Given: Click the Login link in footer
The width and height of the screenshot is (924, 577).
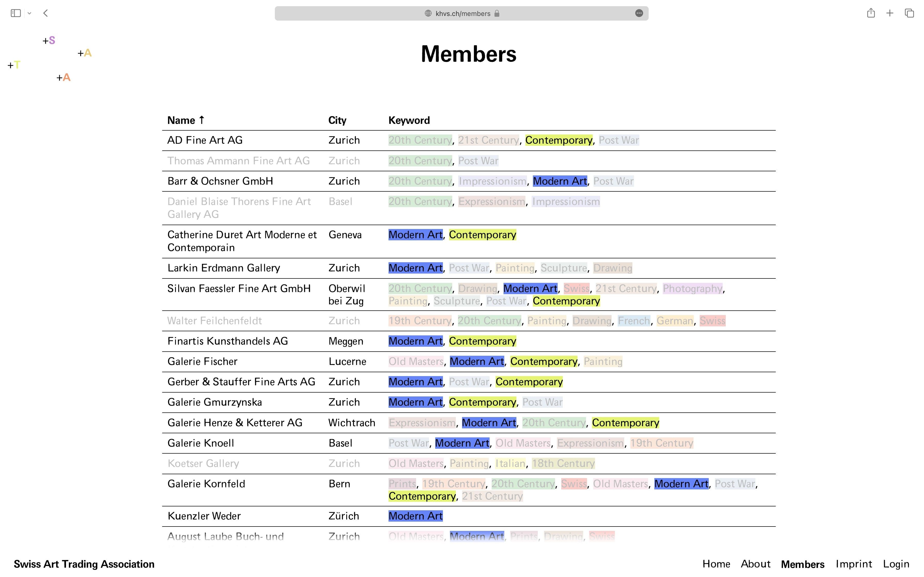Looking at the screenshot, I should [896, 564].
